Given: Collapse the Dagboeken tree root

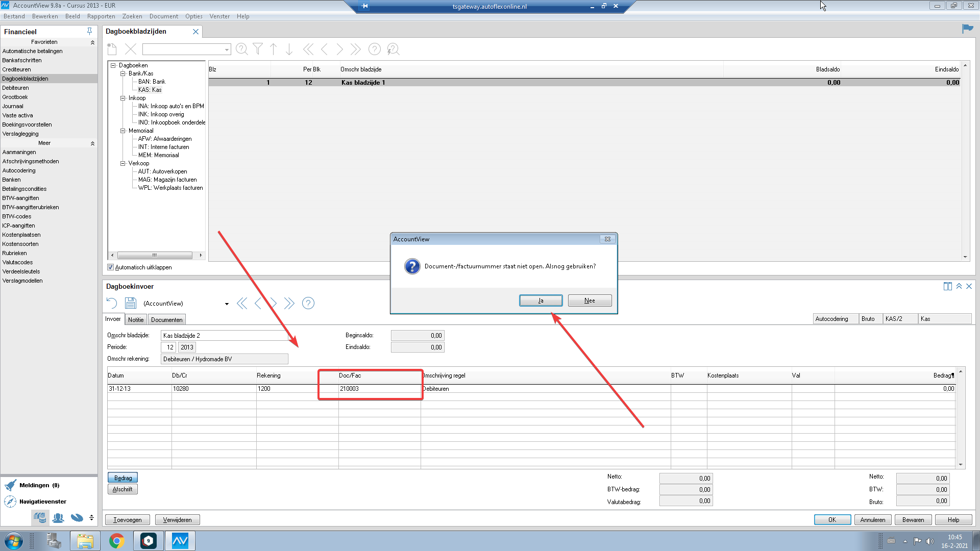Looking at the screenshot, I should 113,65.
